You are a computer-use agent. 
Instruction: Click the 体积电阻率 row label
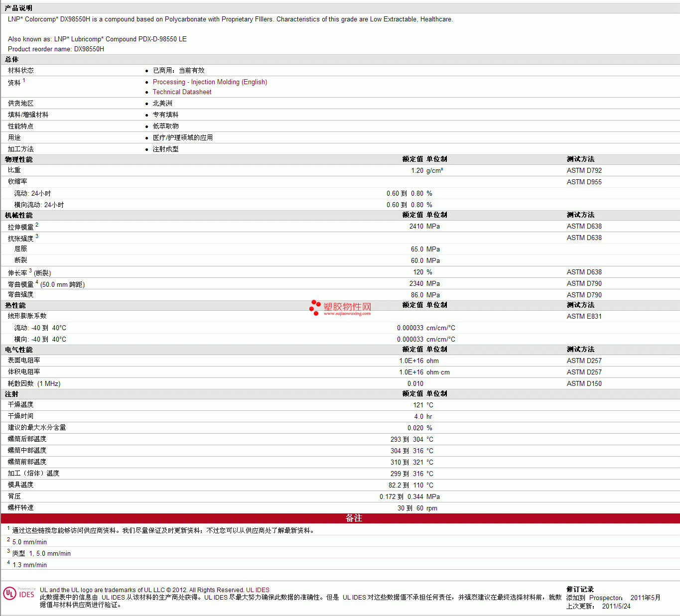pyautogui.click(x=24, y=372)
